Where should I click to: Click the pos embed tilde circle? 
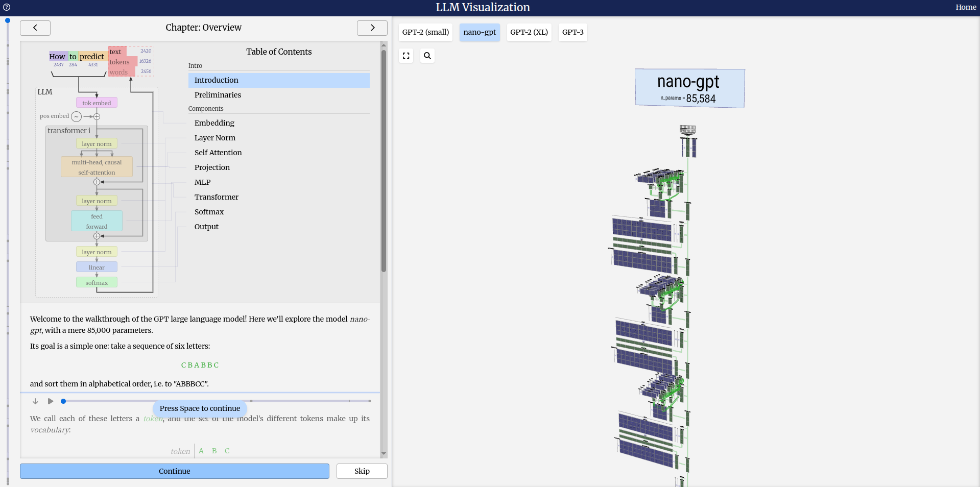coord(76,116)
